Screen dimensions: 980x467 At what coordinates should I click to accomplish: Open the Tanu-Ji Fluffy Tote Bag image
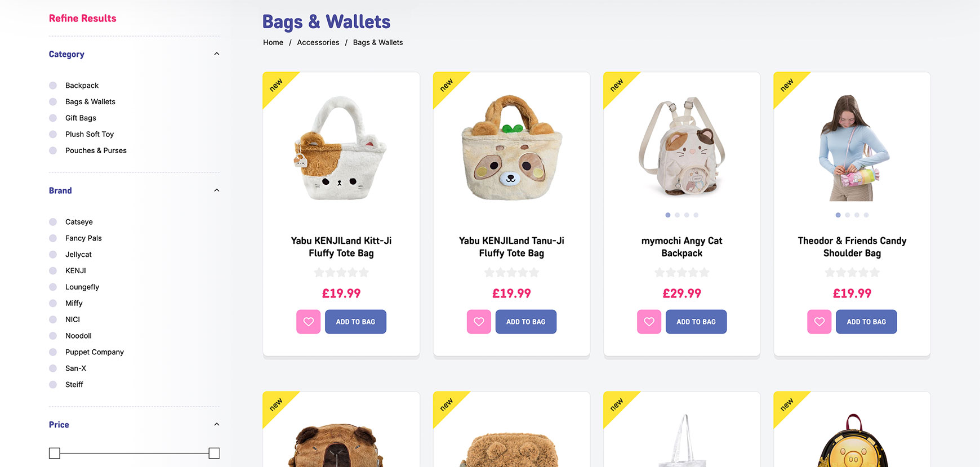[511, 148]
